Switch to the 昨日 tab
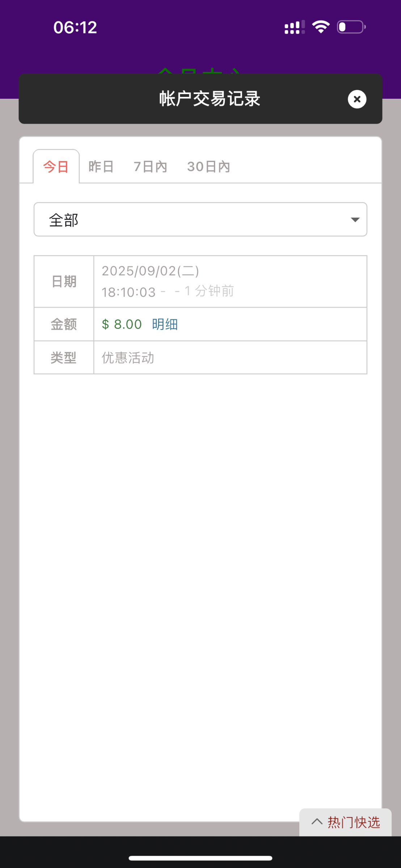Screen dimensions: 401x868 point(101,167)
